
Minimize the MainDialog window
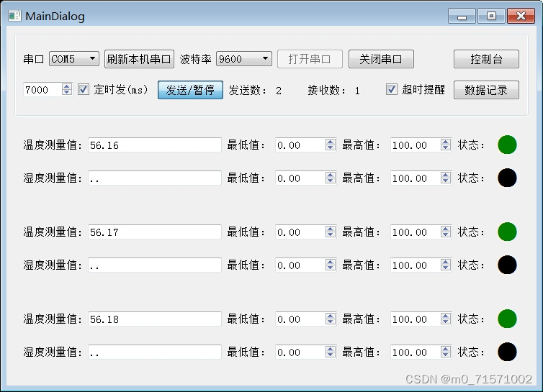tap(462, 16)
